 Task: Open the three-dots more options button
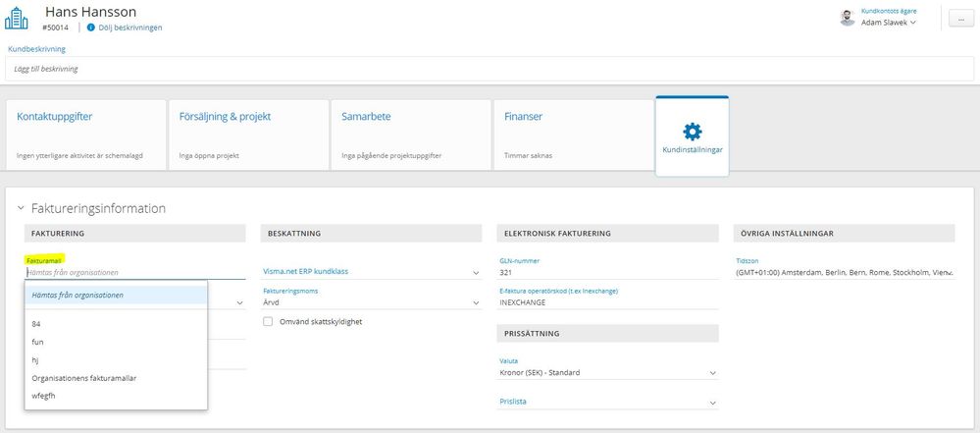click(960, 19)
